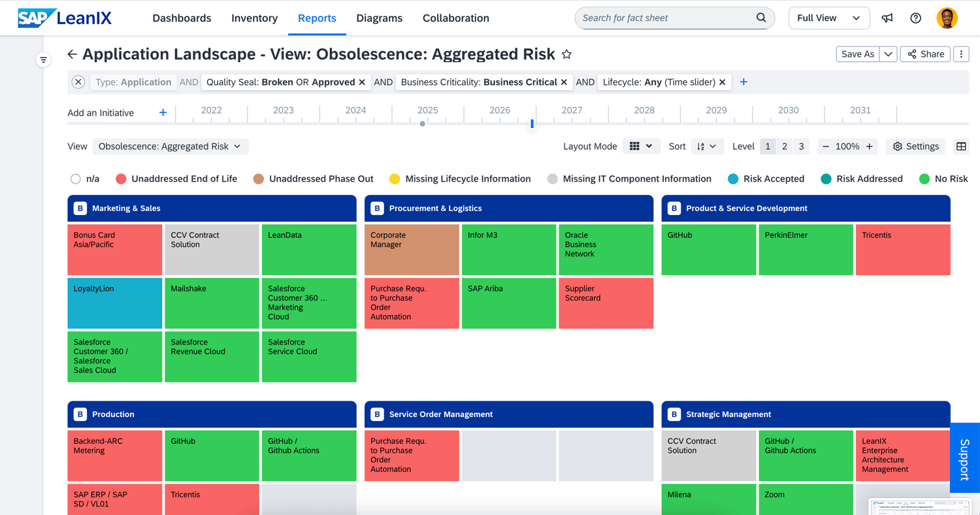Image resolution: width=980 pixels, height=515 pixels.
Task: Toggle No Risk legend
Action: [943, 178]
